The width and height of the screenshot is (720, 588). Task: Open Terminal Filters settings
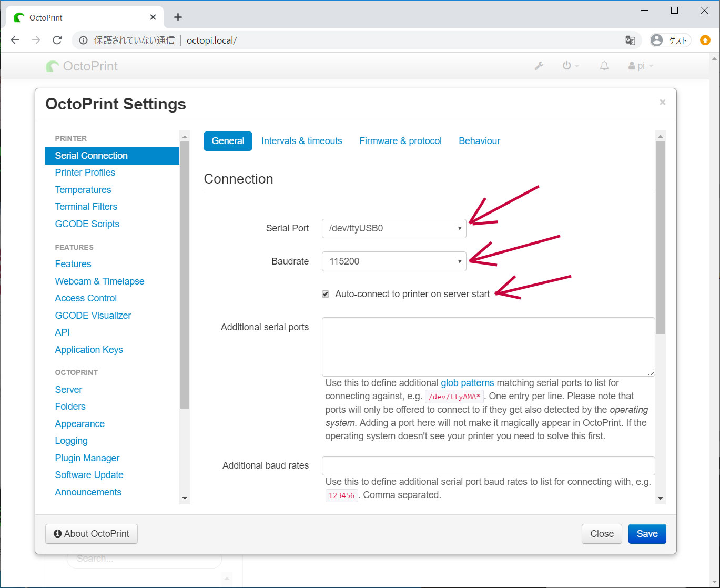(86, 207)
